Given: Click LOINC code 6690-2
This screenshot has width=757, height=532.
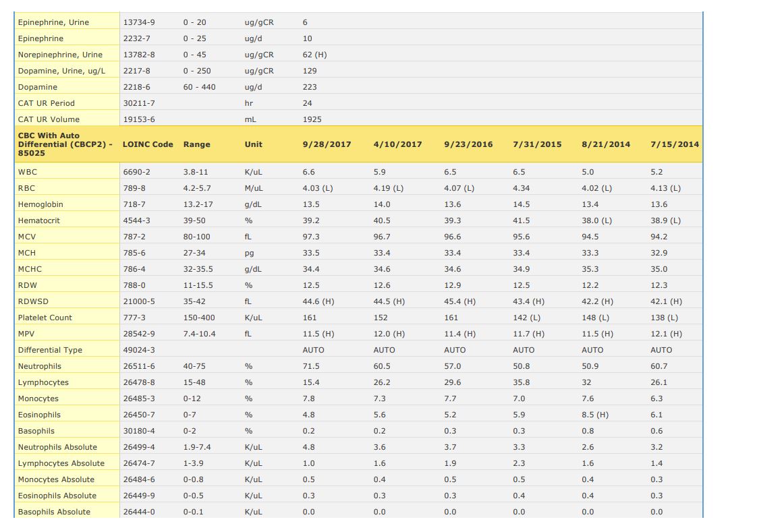Looking at the screenshot, I should pos(136,172).
